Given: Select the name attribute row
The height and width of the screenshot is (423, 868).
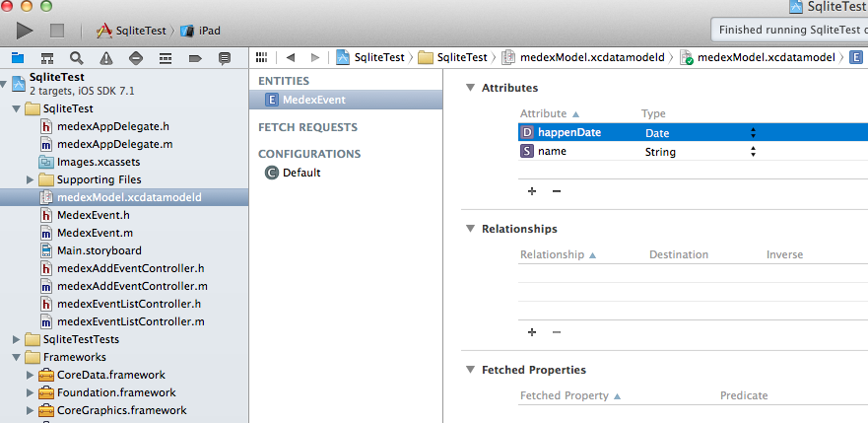Looking at the screenshot, I should click(693, 151).
